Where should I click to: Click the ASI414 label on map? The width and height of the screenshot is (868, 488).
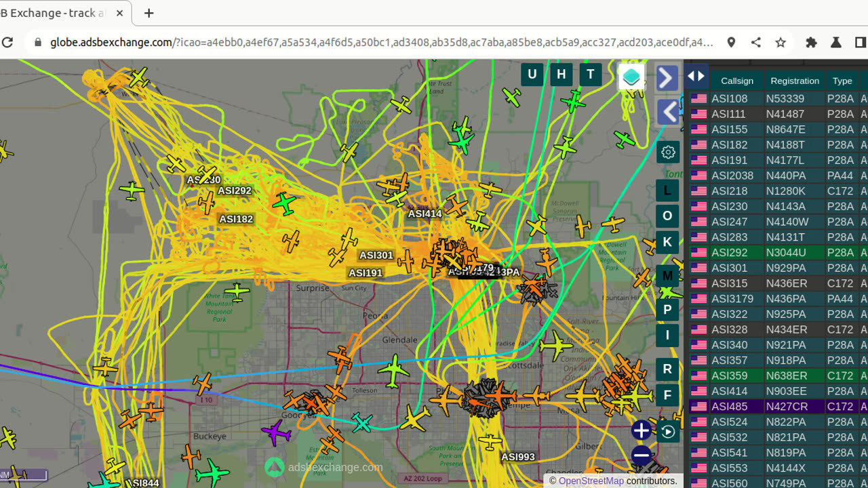pyautogui.click(x=425, y=213)
